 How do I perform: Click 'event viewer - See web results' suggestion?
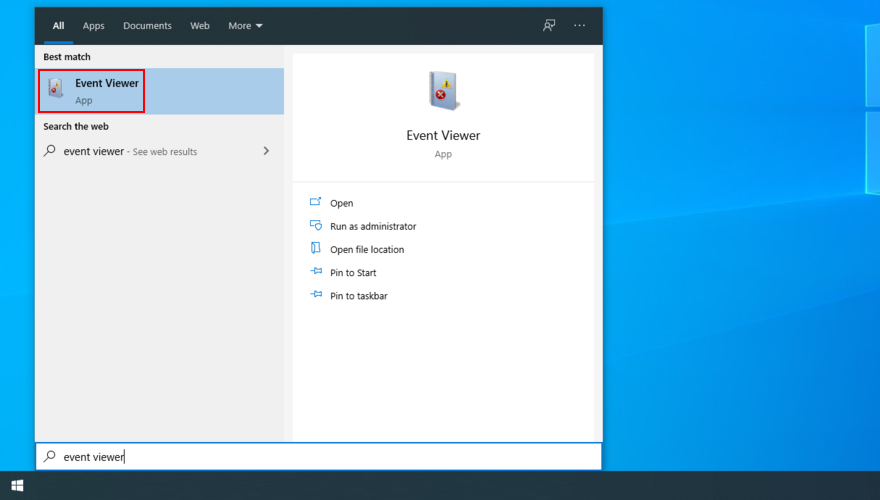[130, 151]
